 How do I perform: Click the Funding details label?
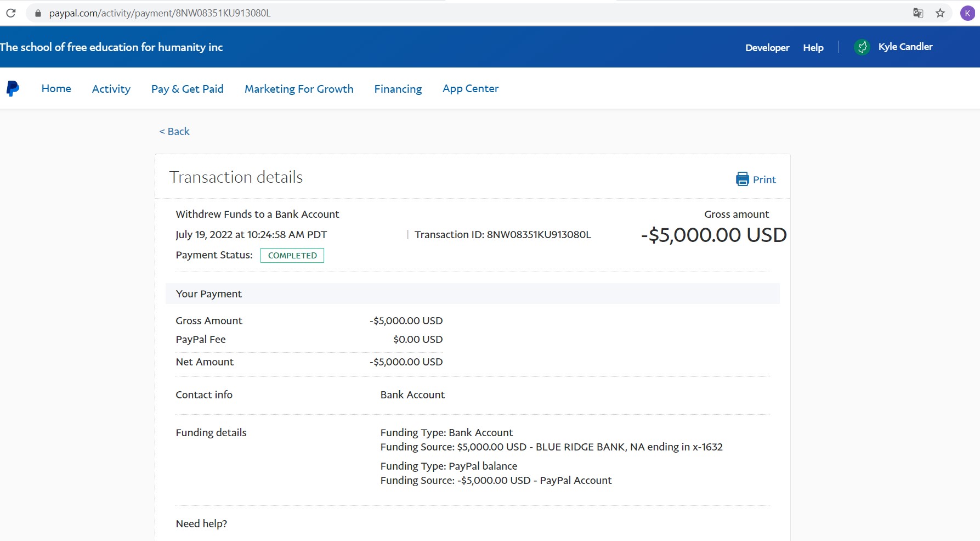click(211, 432)
